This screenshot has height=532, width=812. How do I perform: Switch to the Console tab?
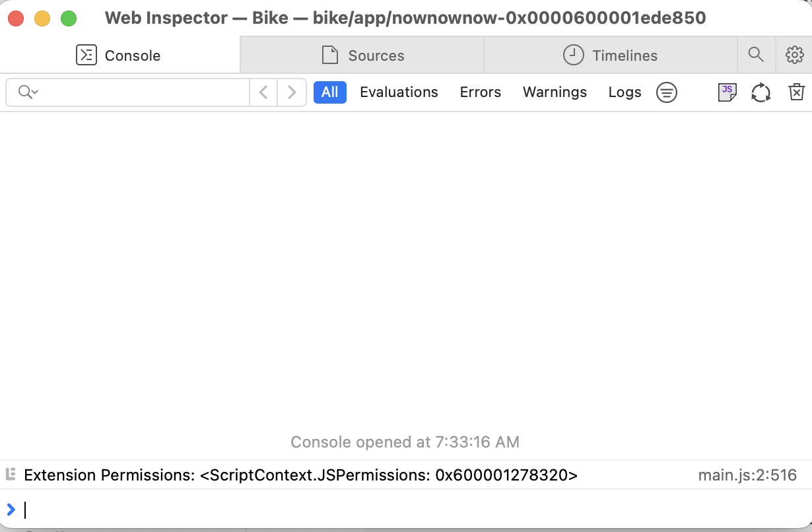119,55
